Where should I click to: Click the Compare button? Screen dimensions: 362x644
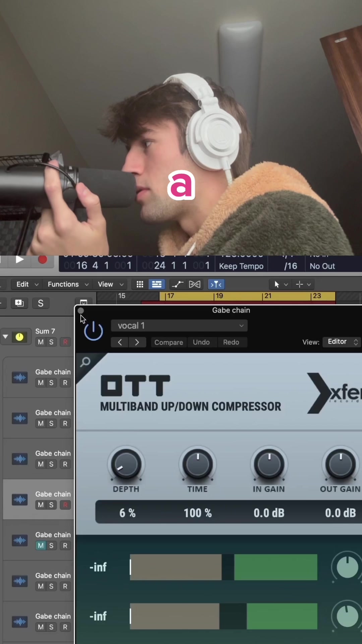tap(169, 342)
